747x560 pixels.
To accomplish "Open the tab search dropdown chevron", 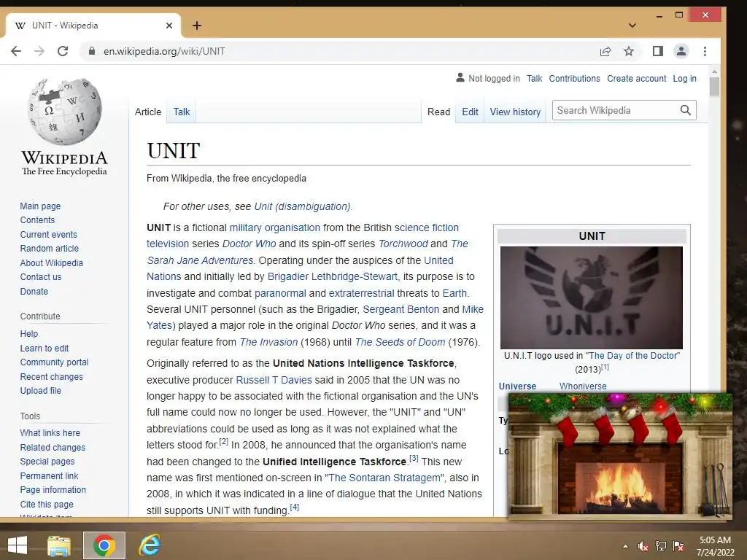I will [x=632, y=26].
